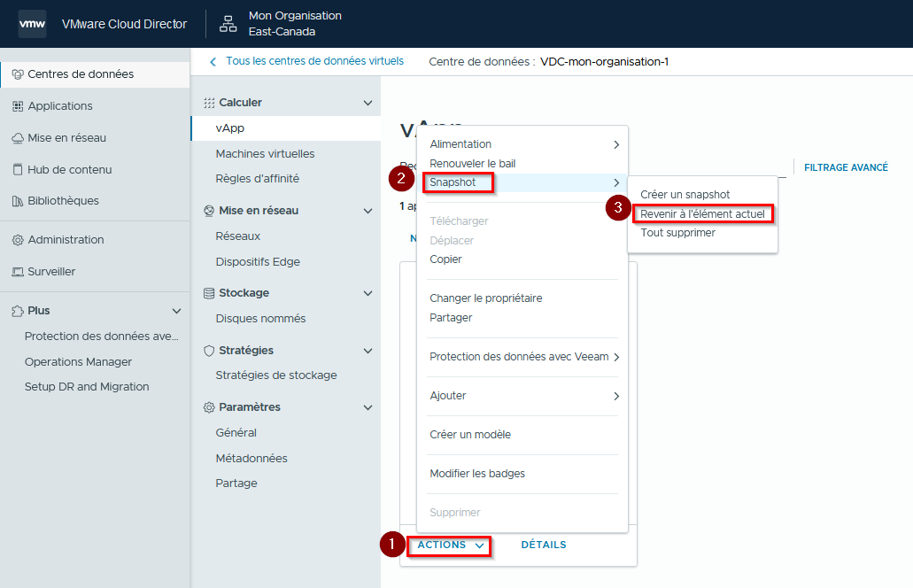
Task: Click the Surveiller monitor icon
Action: tap(18, 272)
